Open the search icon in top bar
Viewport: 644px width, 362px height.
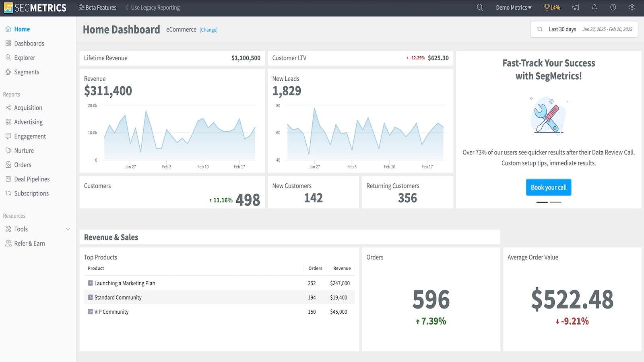[479, 7]
